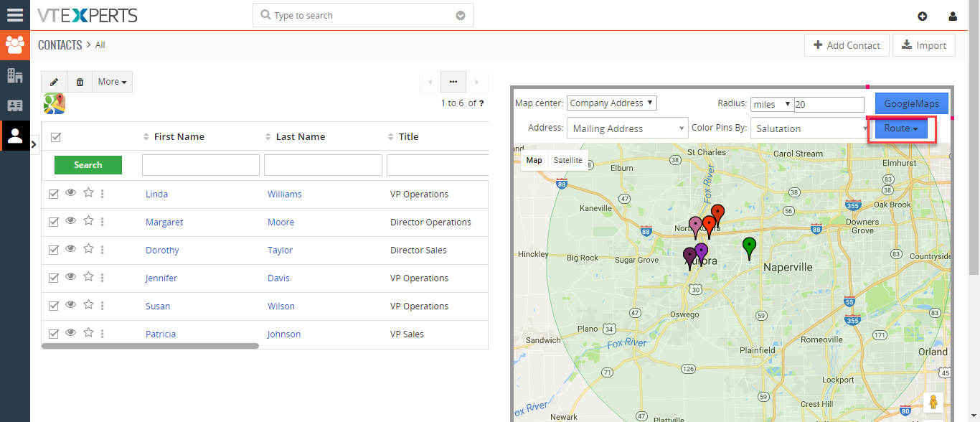Click the GoogleMaps button
The height and width of the screenshot is (422, 980).
point(911,104)
